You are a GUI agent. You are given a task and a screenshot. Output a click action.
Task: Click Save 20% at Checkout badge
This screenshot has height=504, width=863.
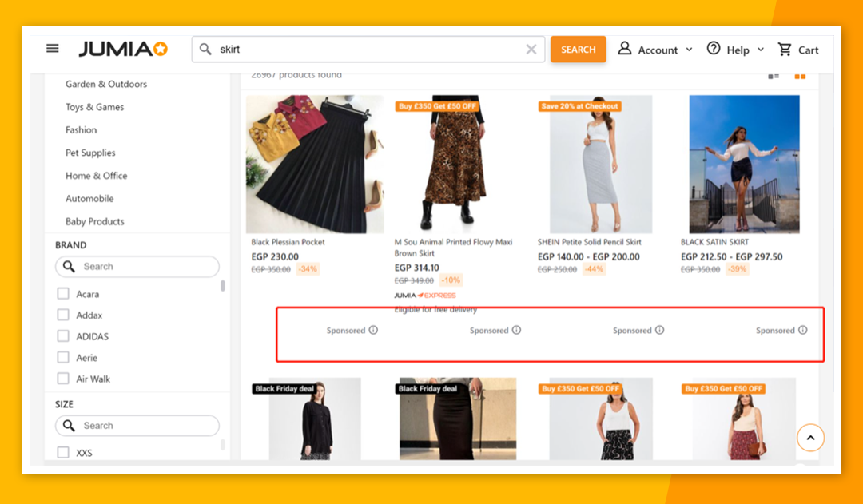coord(579,106)
